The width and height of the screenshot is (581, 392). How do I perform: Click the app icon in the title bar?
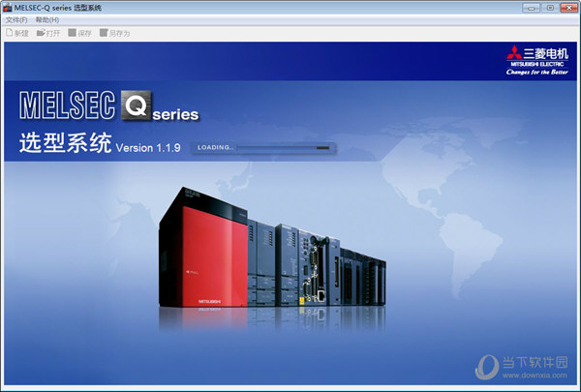(x=7, y=8)
